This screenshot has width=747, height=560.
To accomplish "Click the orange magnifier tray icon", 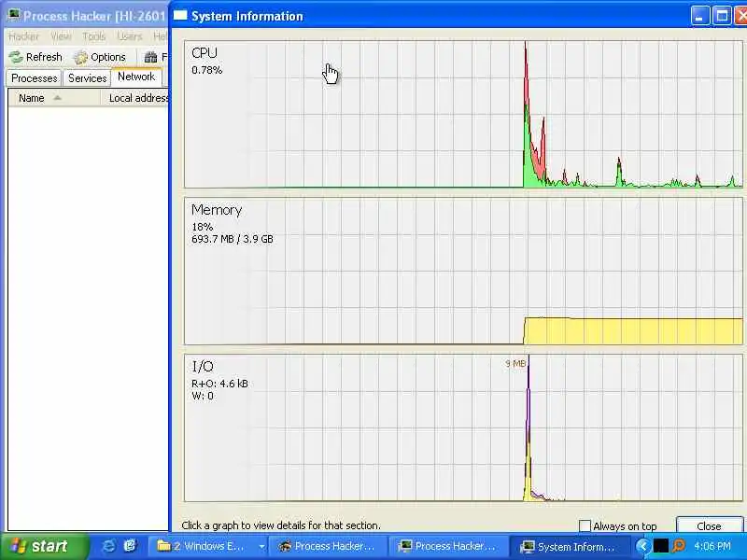I will point(679,546).
